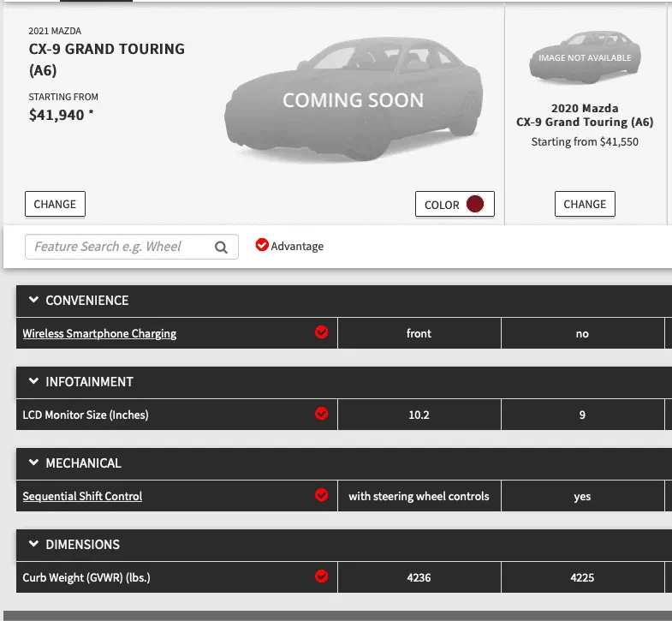The image size is (672, 621).
Task: Click the 2021 MAZDA label
Action: coord(55,31)
